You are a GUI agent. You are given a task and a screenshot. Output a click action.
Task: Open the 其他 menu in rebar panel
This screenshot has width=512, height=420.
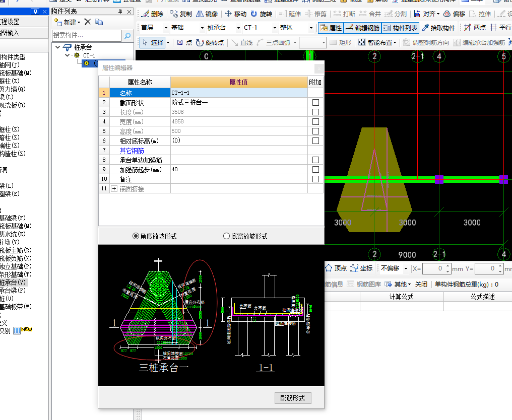(x=398, y=284)
